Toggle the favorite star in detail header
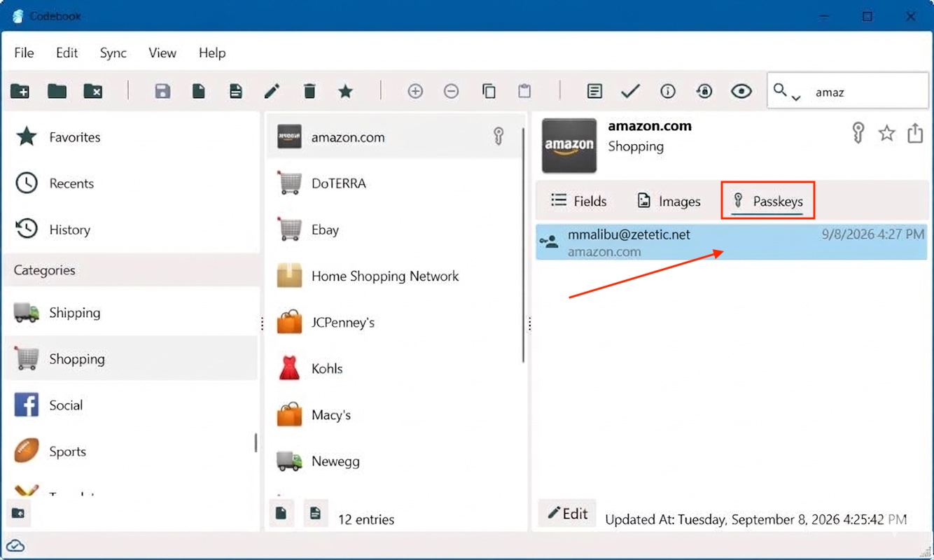 (887, 133)
